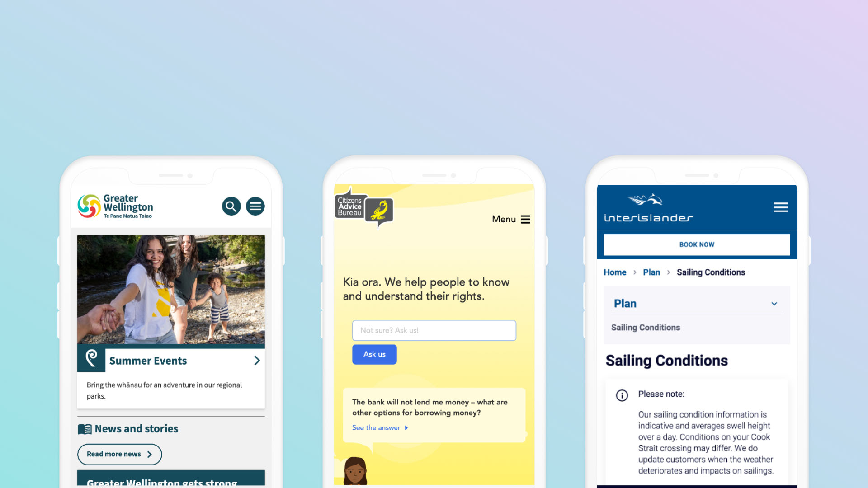Click the Summer Events arrow icon
868x488 pixels.
click(x=257, y=360)
